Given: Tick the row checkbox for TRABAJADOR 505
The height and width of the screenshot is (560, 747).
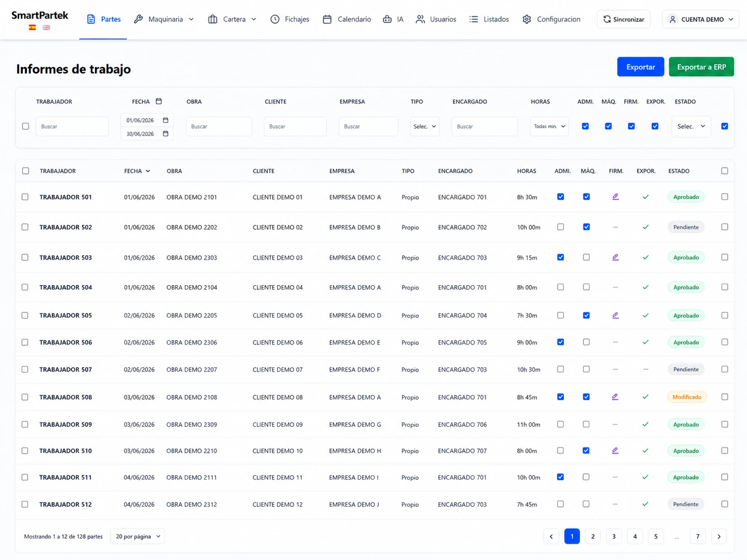Looking at the screenshot, I should click(x=25, y=315).
